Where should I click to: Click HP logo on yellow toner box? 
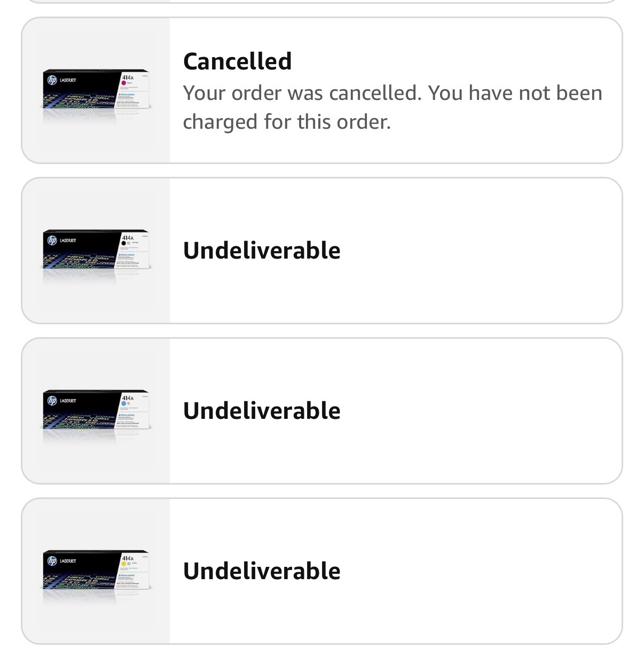pyautogui.click(x=52, y=561)
